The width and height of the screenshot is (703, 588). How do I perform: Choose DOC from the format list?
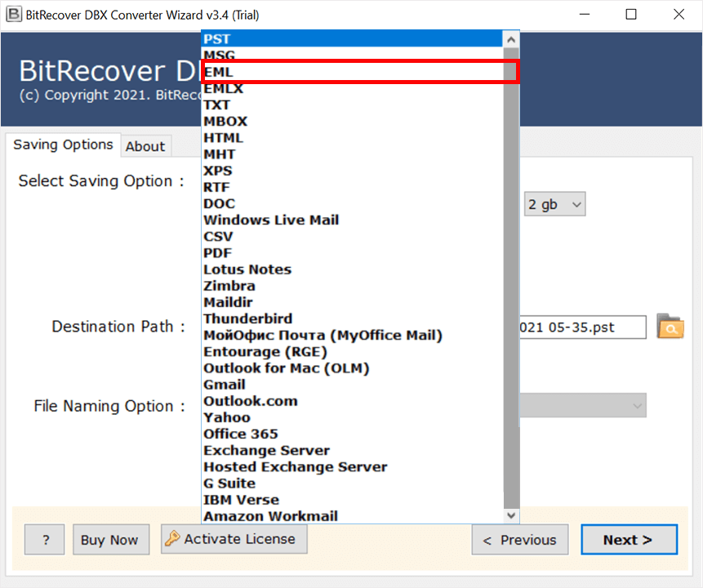[352, 203]
